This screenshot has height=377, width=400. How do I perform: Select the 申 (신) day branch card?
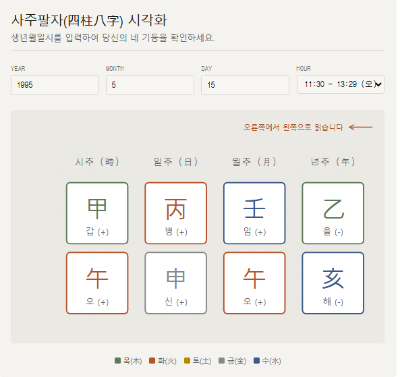tap(176, 283)
